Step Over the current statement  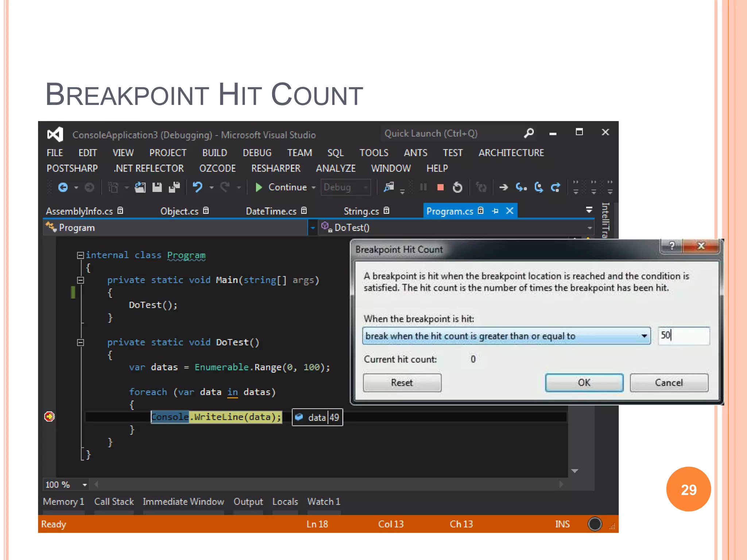click(x=538, y=187)
